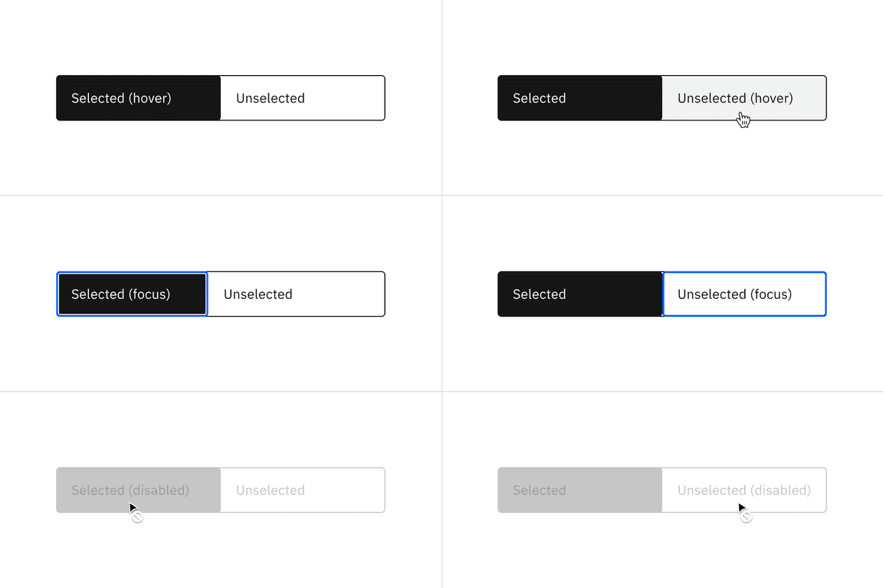
Task: Toggle the Selected segment in top-right group
Action: click(579, 98)
